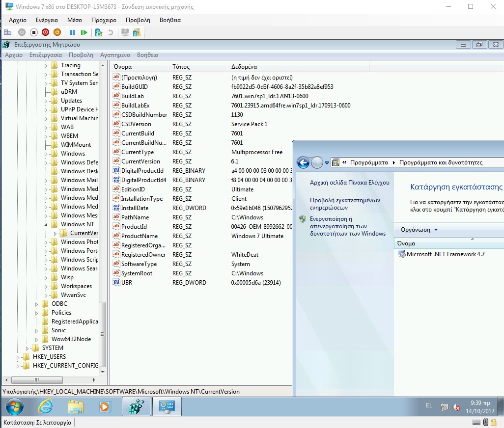Select the uDRM folder in tree
Screen dimensions: 504x428
click(69, 91)
